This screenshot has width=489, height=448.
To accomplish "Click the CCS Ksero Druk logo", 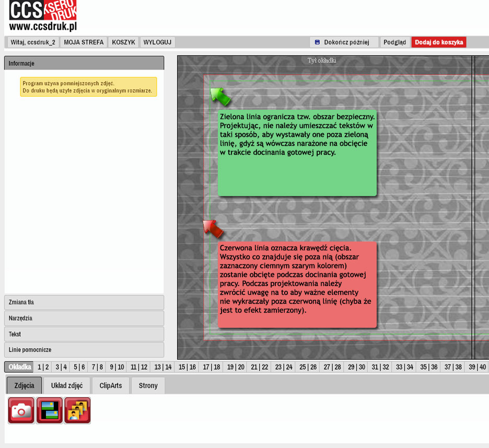I will pos(43,16).
